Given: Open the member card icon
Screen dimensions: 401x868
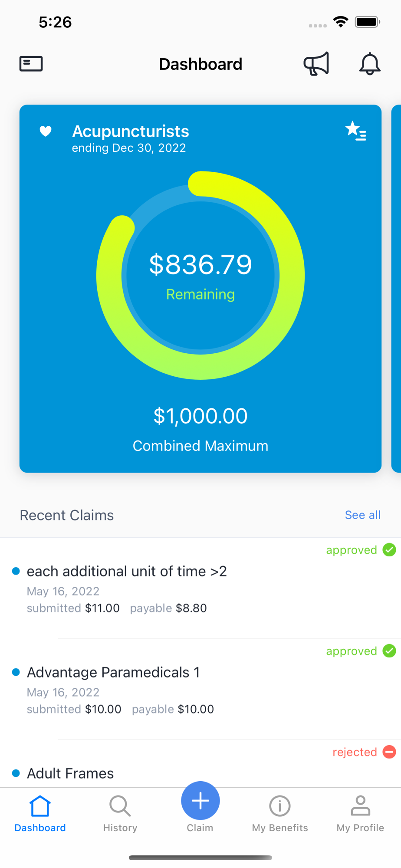Looking at the screenshot, I should tap(31, 64).
